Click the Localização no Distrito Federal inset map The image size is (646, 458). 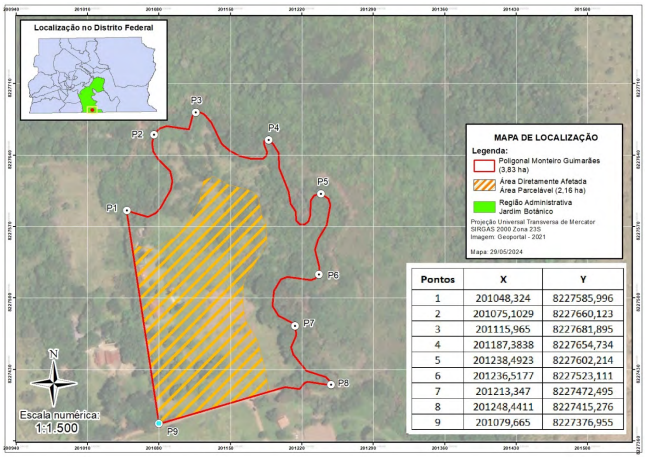(94, 70)
